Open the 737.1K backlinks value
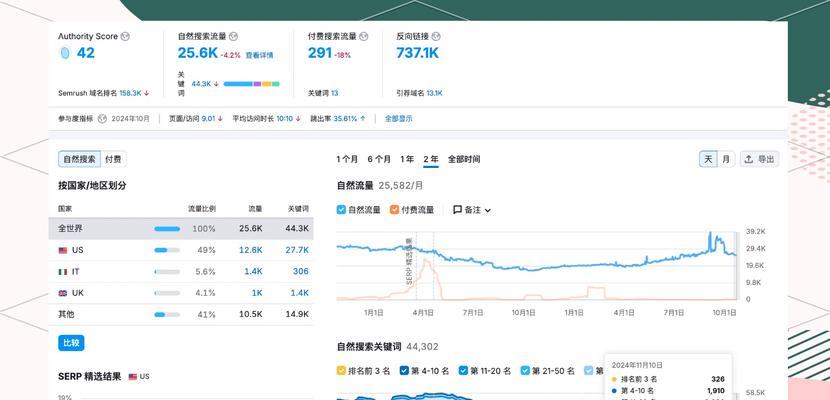 point(418,53)
